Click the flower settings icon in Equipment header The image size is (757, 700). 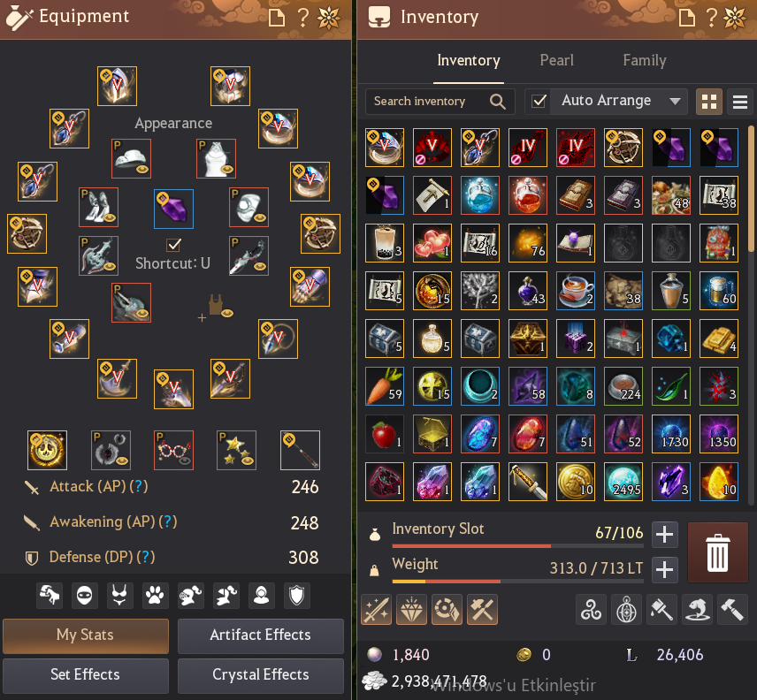tap(329, 18)
